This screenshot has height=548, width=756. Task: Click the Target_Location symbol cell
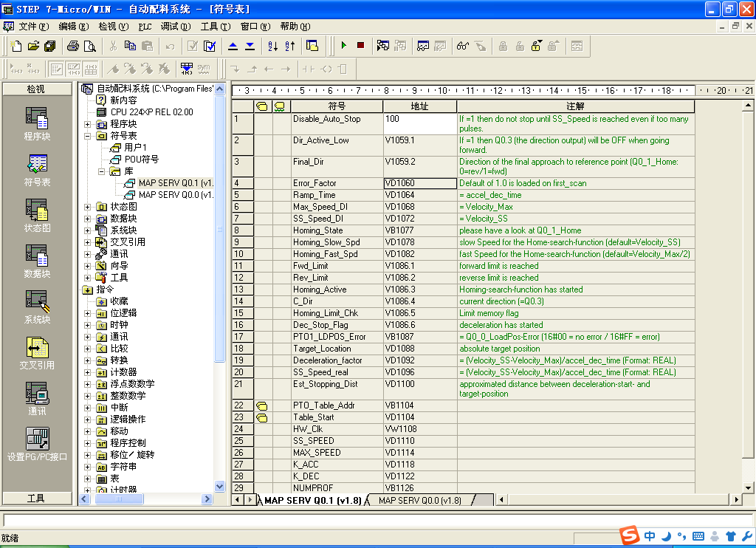pos(337,349)
